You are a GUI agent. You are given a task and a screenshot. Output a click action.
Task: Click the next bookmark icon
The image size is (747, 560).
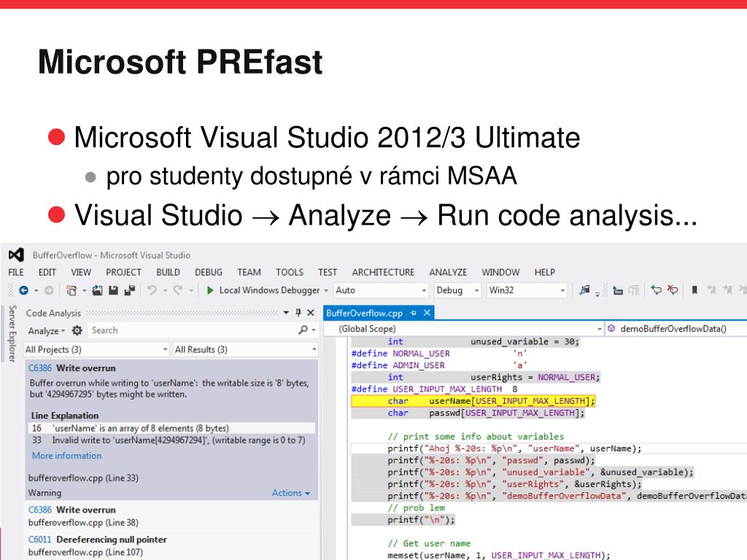pyautogui.click(x=727, y=289)
